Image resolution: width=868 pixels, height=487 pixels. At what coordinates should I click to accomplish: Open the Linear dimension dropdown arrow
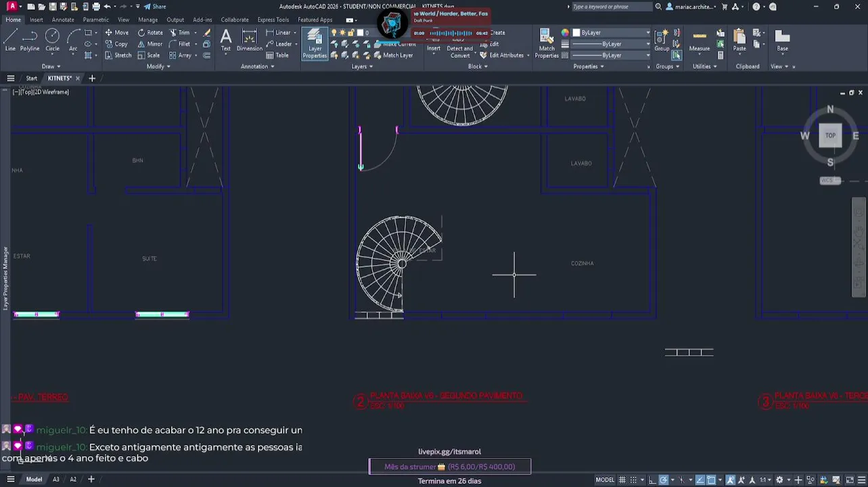[296, 32]
